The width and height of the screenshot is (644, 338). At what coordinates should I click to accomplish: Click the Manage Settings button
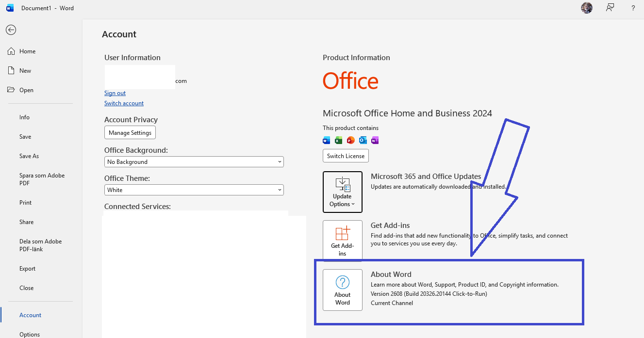[x=130, y=133]
